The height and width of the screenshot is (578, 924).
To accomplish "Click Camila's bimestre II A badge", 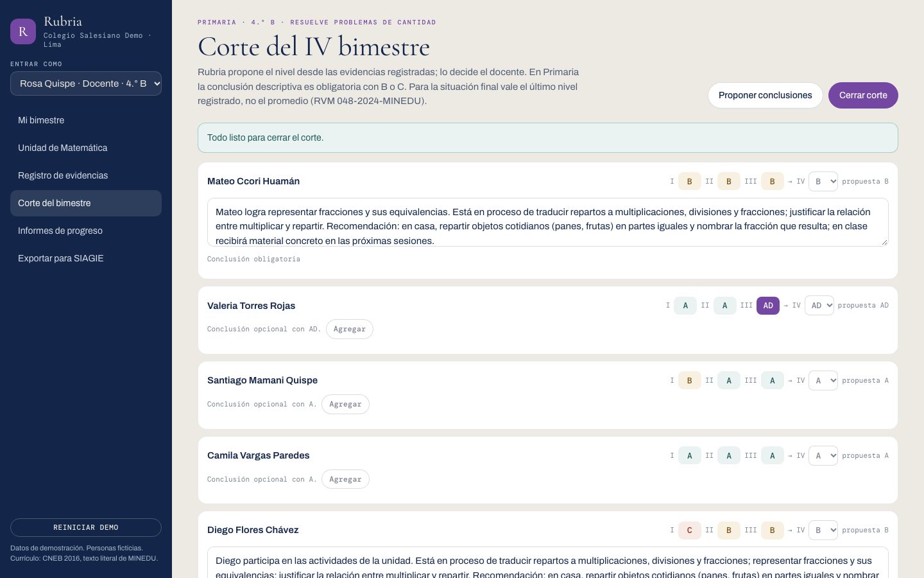I will click(x=729, y=456).
